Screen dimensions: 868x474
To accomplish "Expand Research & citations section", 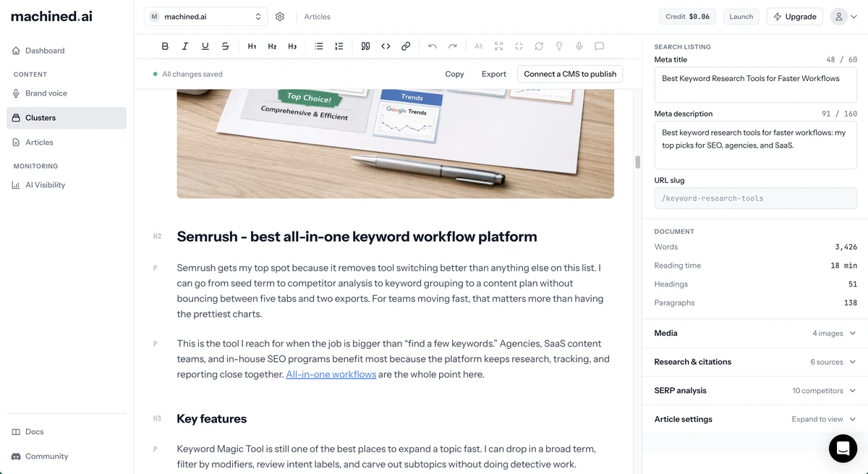I will (x=755, y=362).
